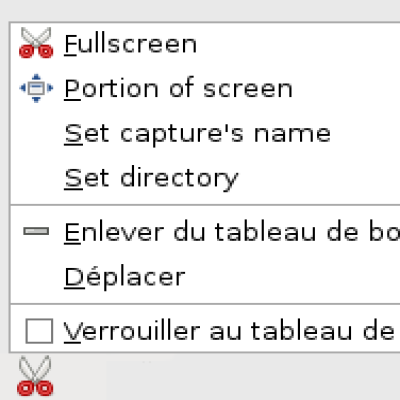Image resolution: width=400 pixels, height=400 pixels.
Task: Choose Déplacer to move the applet
Action: [205, 277]
